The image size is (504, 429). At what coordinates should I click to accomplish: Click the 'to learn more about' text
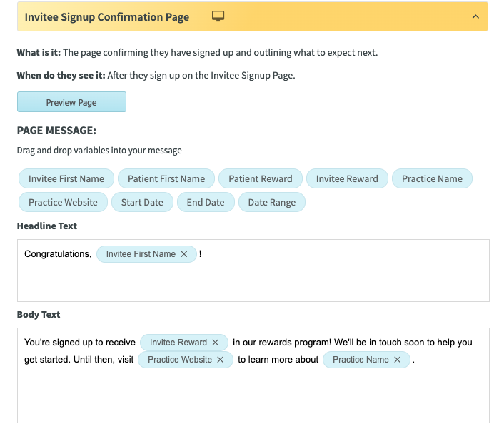(278, 360)
